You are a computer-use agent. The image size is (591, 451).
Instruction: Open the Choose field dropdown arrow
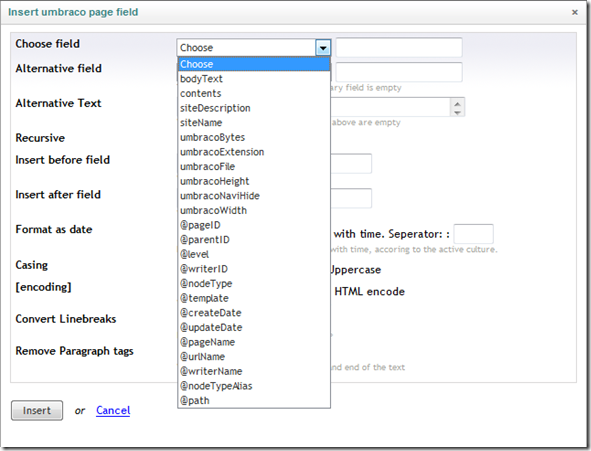click(x=323, y=48)
